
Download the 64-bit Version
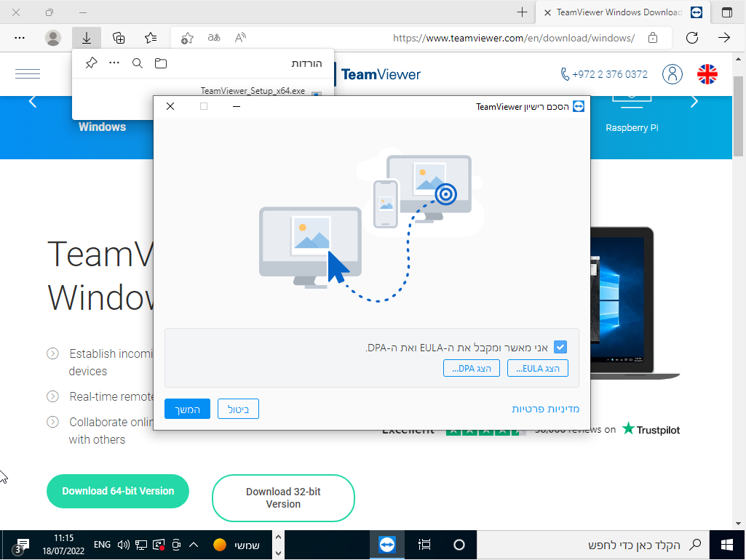pos(118,491)
